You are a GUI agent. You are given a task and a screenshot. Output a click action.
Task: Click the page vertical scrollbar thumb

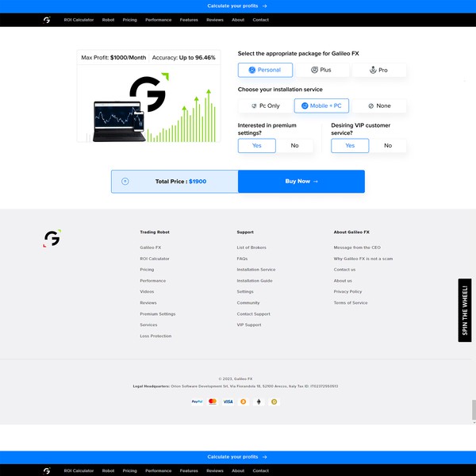(x=474, y=409)
